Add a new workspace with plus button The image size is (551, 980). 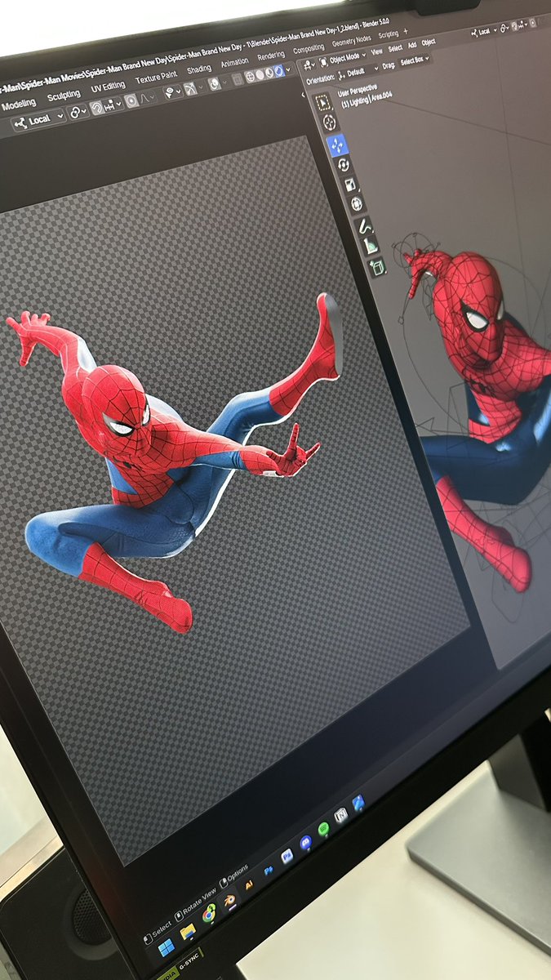406,31
